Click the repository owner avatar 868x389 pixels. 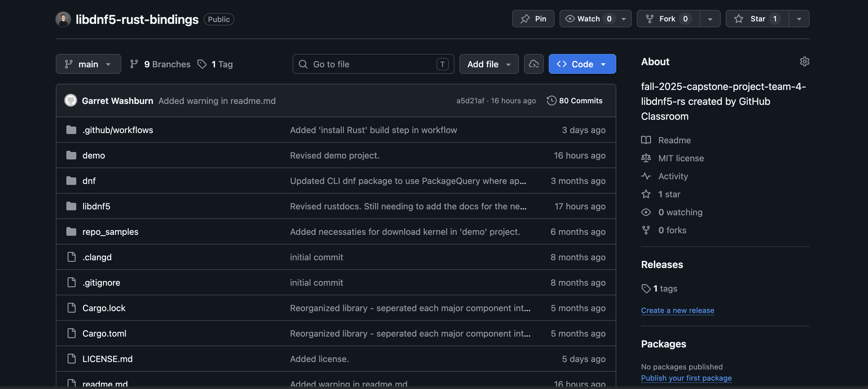(63, 19)
